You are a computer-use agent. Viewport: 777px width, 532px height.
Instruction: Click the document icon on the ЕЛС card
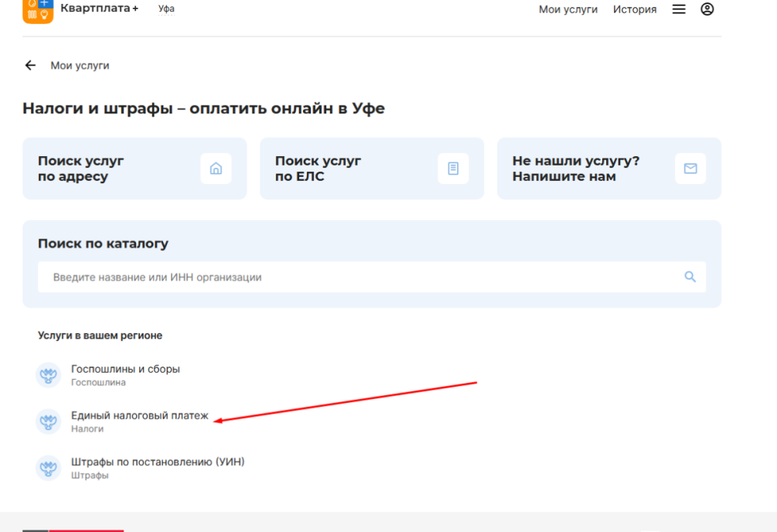click(453, 169)
